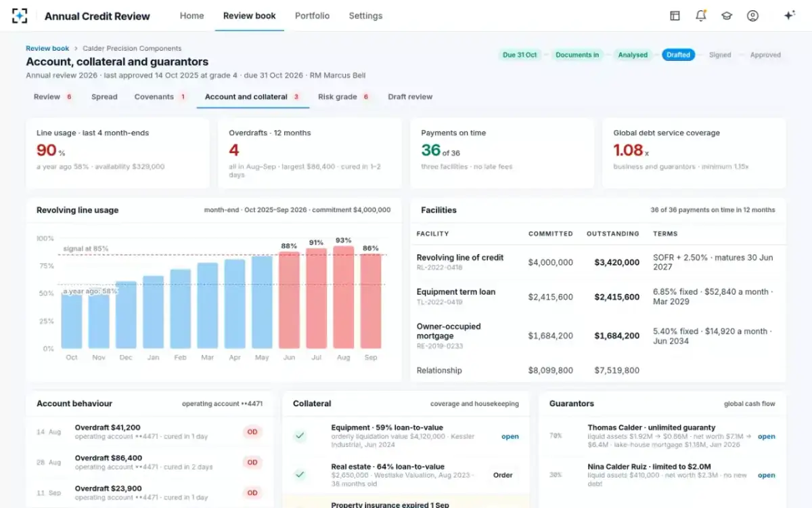
Task: Click the 'Owner-occupied mortgage' facility name
Action: [x=449, y=331]
